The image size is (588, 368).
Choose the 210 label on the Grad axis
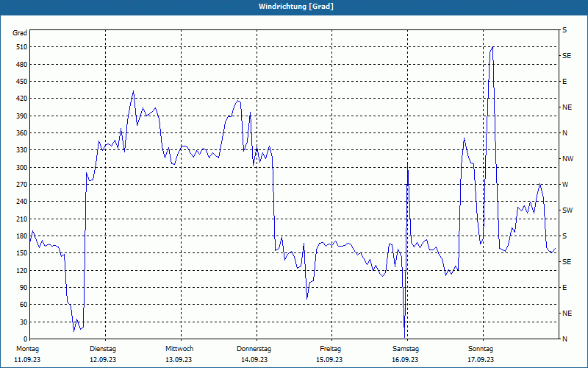21,219
